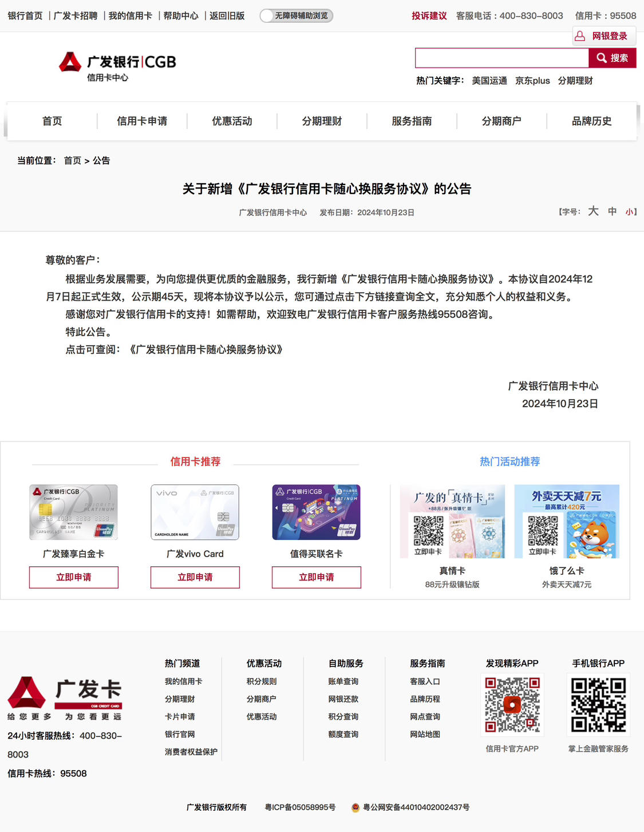
Task: Open 《广发银行信用卡随心换服务协议》 link
Action: click(206, 349)
